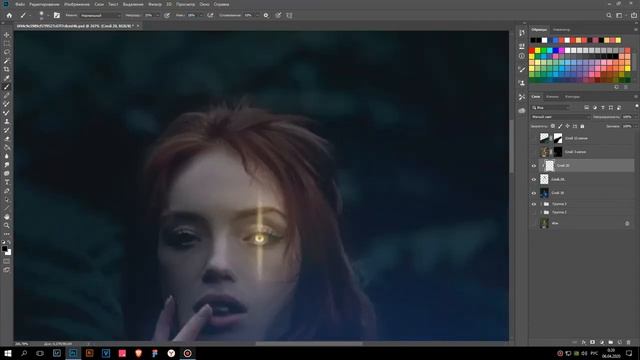Open the Info panel icon in side dock

tap(522, 56)
